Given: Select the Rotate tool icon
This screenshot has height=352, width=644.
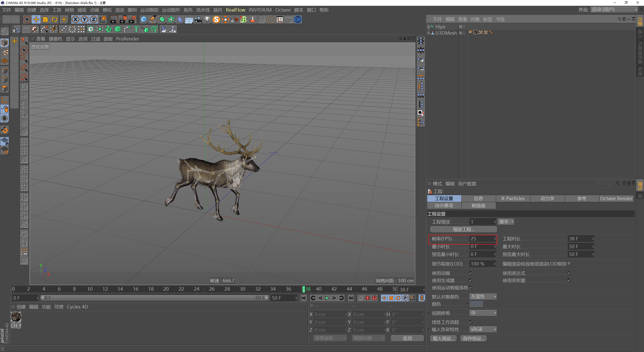Looking at the screenshot, I should (54, 19).
